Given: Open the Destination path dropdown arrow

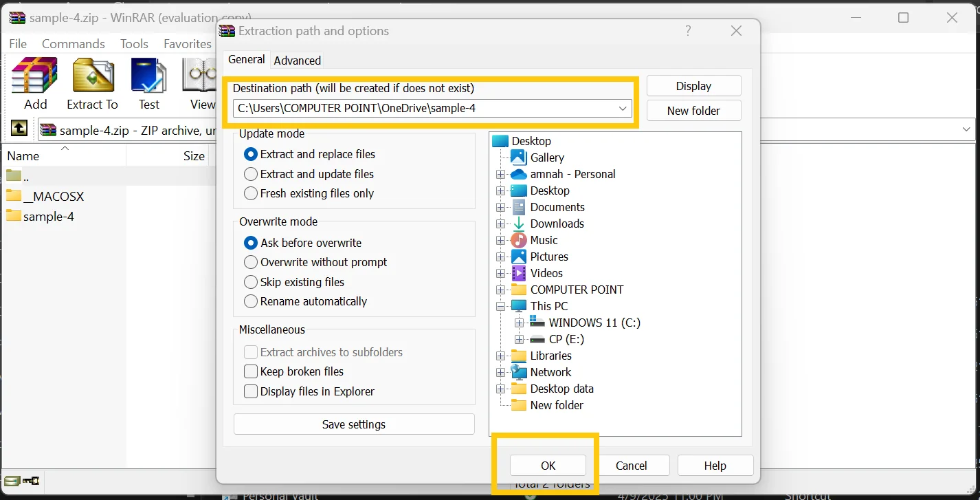Looking at the screenshot, I should click(623, 108).
